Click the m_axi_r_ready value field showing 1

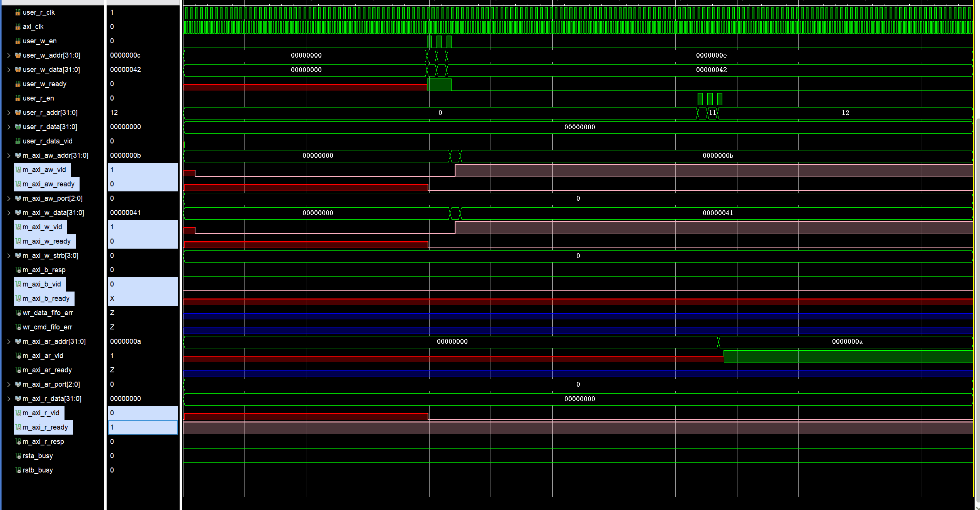click(x=143, y=427)
